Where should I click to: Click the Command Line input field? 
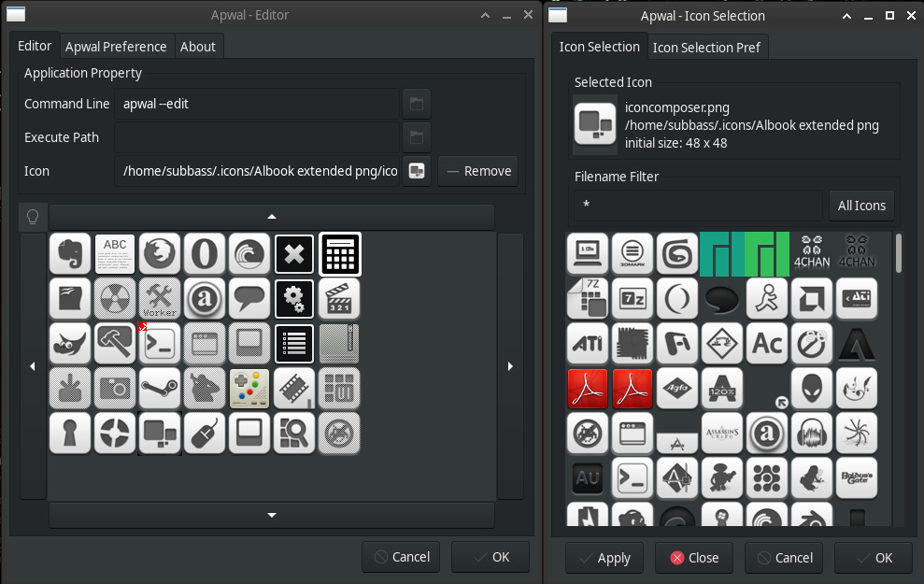pyautogui.click(x=258, y=104)
